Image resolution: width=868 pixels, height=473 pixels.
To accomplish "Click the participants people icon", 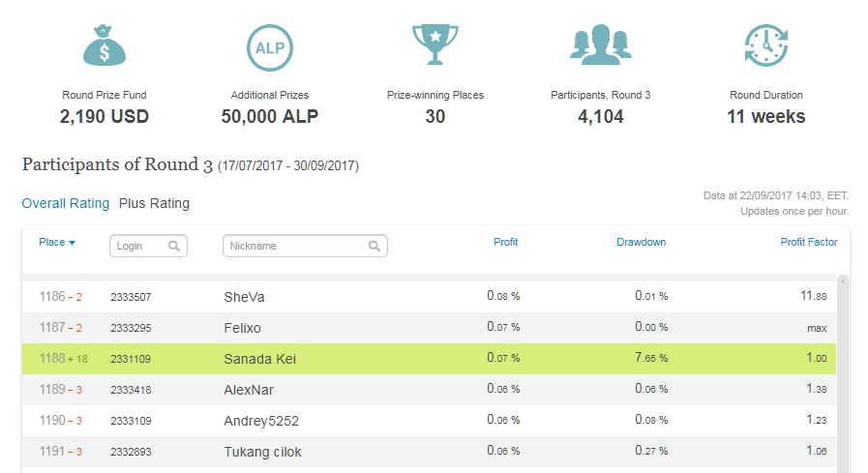I will (x=601, y=44).
